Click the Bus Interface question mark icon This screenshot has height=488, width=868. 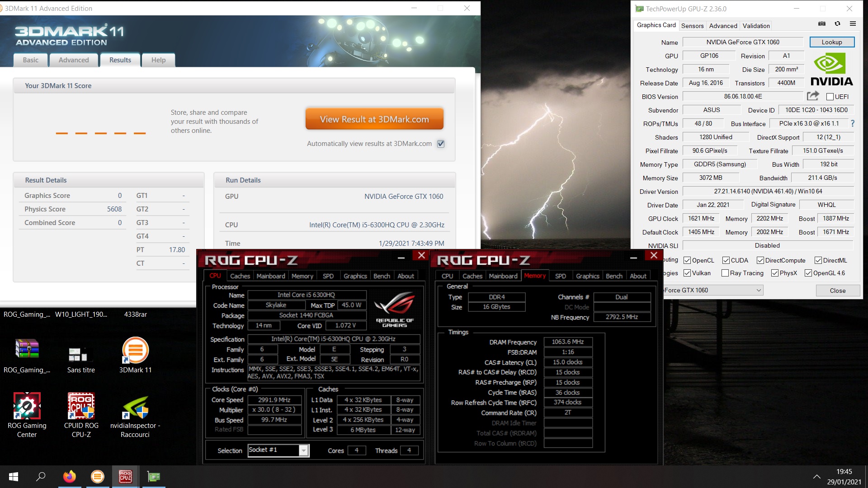coord(852,123)
